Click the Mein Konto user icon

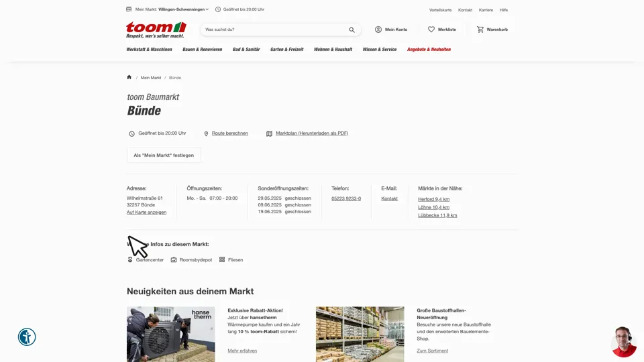(378, 29)
